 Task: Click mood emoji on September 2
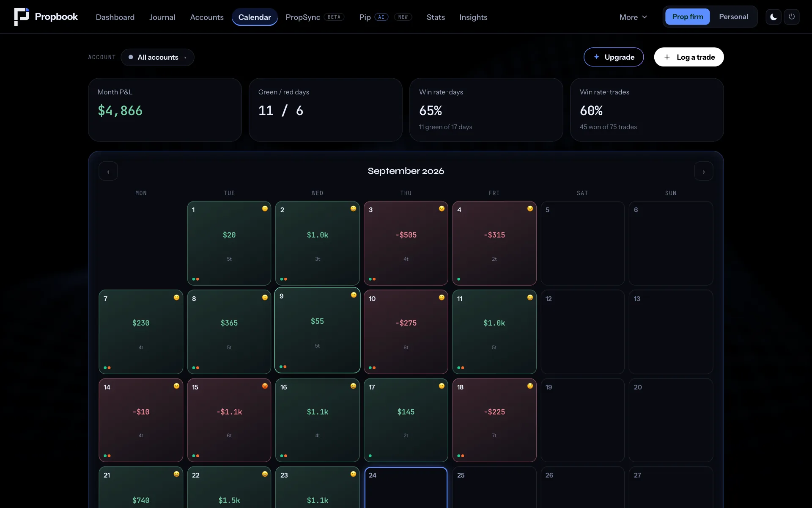353,209
